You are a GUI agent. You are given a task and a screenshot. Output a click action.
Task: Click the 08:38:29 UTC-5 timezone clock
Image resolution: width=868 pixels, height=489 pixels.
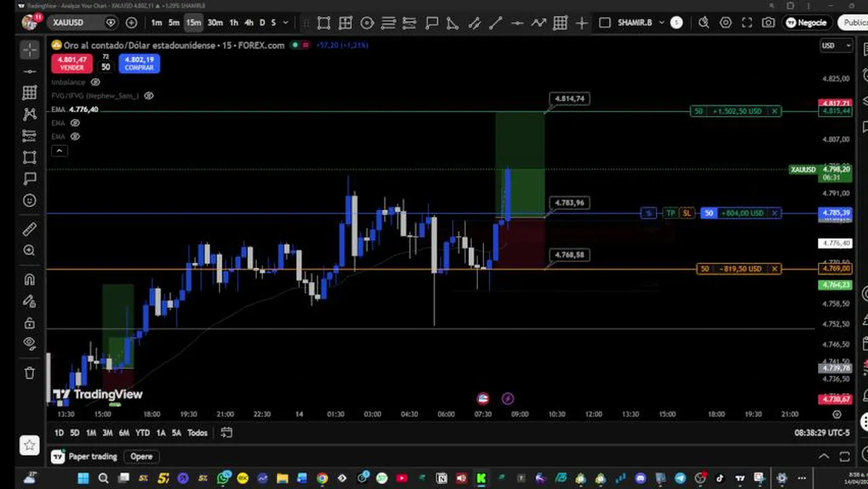tap(822, 433)
